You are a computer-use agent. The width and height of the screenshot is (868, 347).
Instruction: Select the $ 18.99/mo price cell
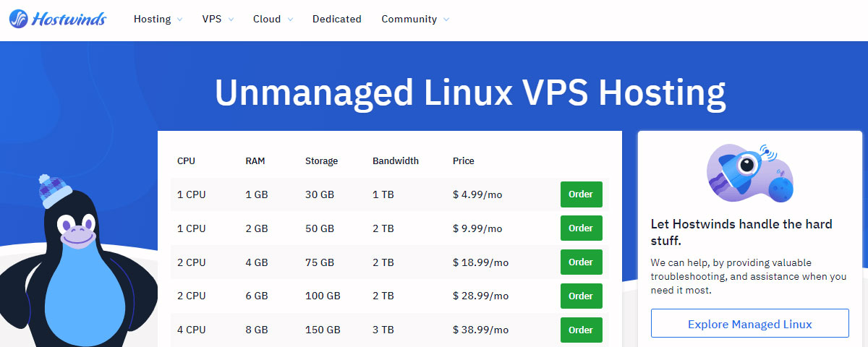coord(480,262)
